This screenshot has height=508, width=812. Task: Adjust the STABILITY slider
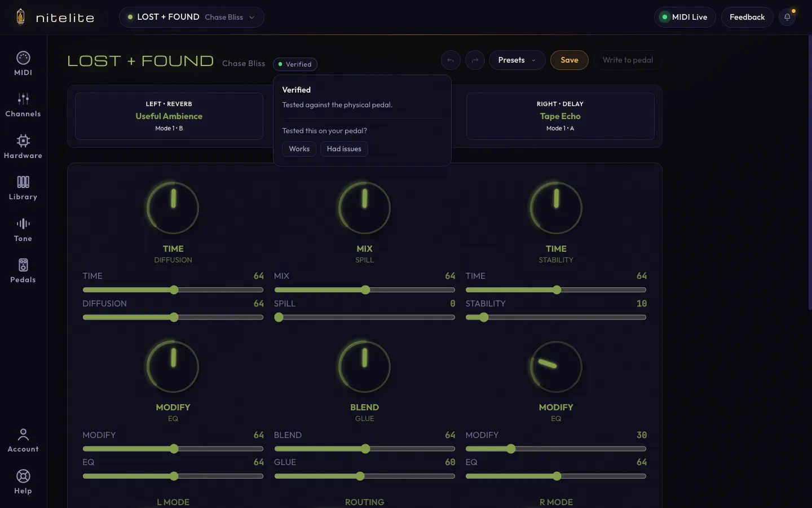tap(556, 318)
